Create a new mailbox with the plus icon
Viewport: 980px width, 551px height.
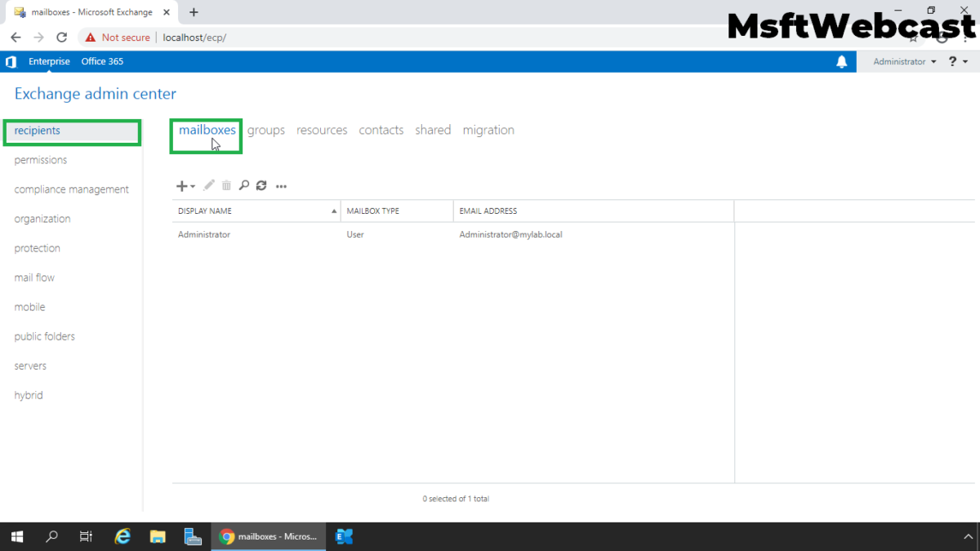180,185
